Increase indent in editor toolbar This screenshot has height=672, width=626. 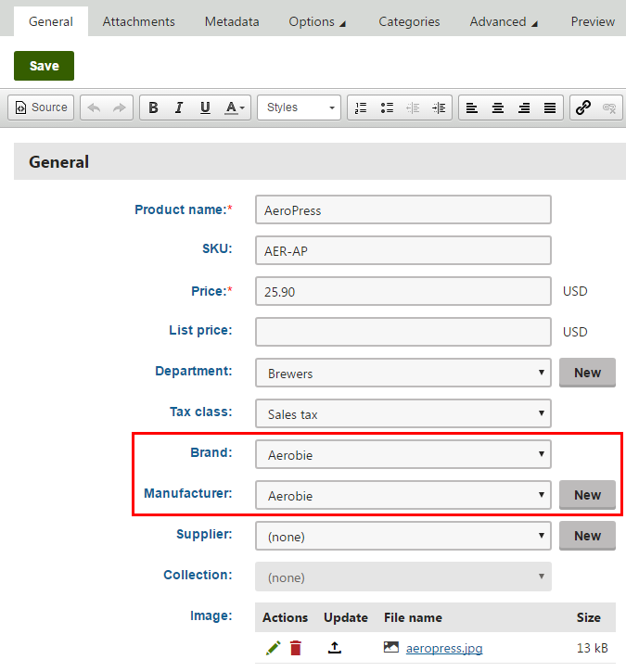(439, 108)
